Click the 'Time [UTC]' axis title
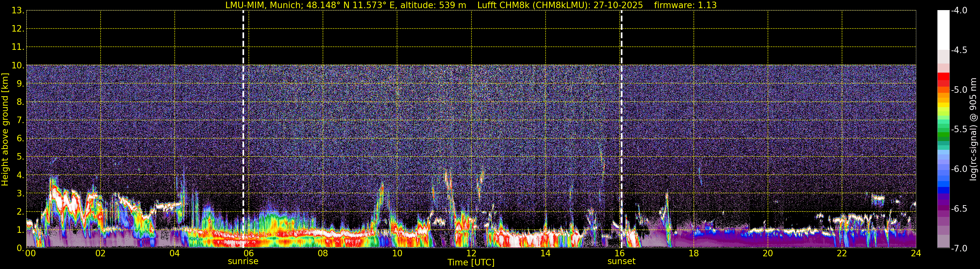 [x=471, y=262]
